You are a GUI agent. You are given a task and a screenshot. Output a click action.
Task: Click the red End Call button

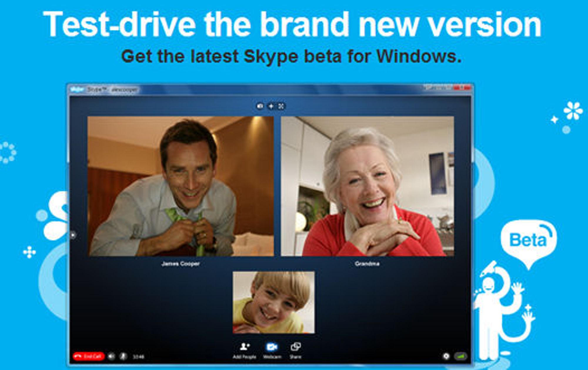pos(88,356)
